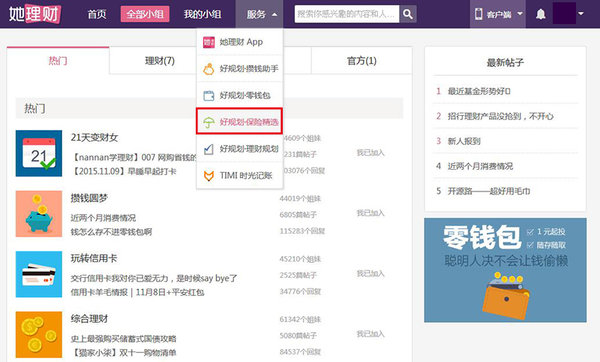
Task: Click 我已加入 for 玩转信用卡 group
Action: point(370,274)
